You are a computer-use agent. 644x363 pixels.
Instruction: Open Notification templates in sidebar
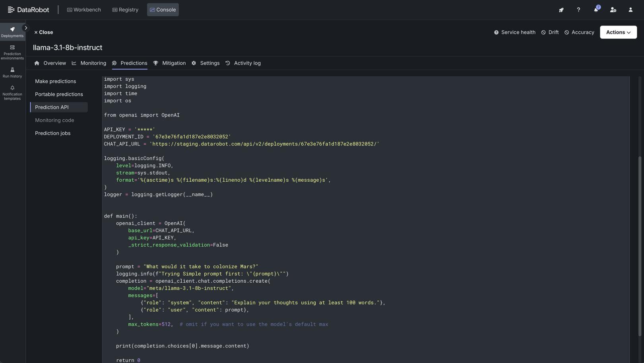(x=12, y=93)
